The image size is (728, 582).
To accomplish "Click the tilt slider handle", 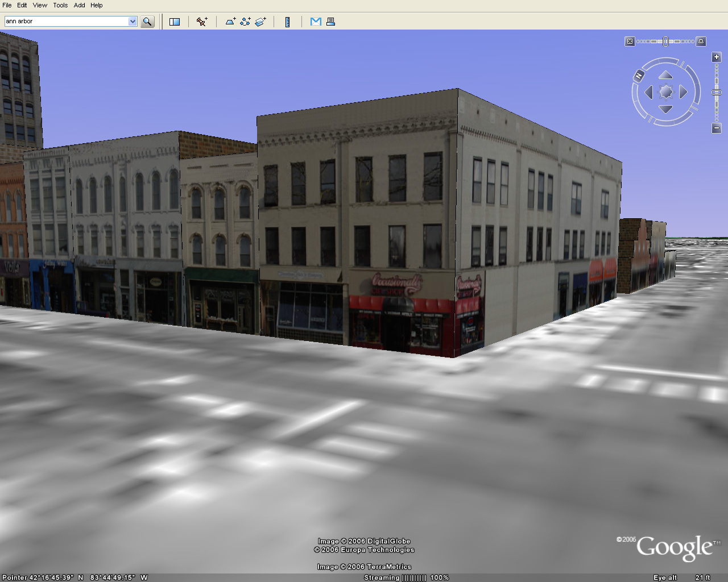I will point(665,41).
